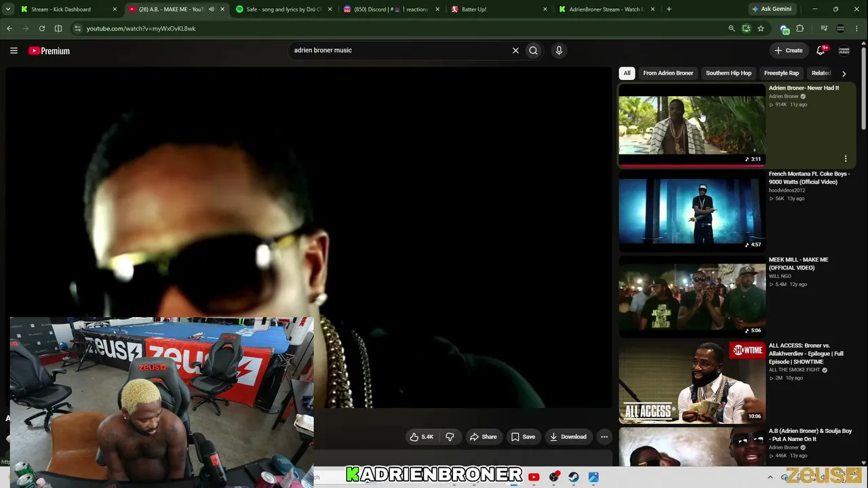Go back in browser history
Screen dimensions: 868x488
9,28
